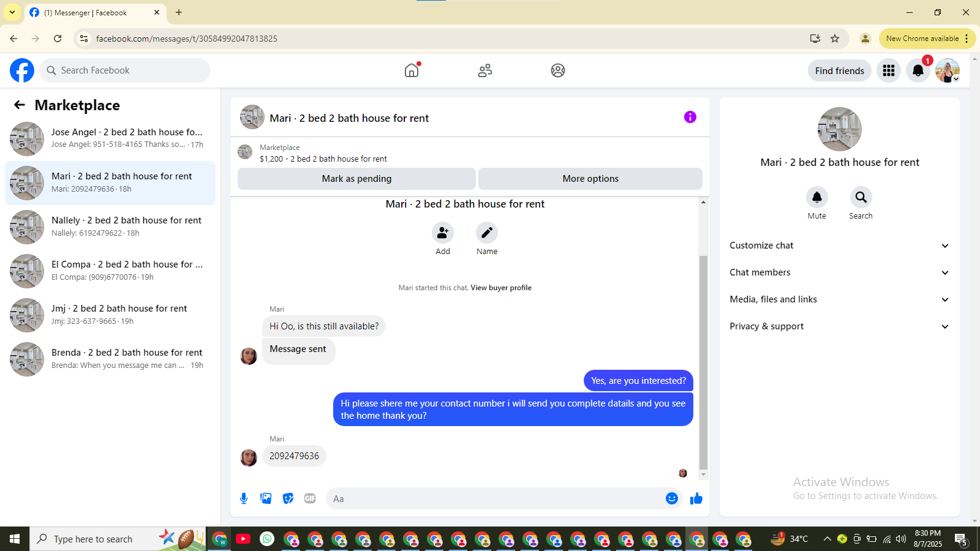Open WhatsApp from the taskbar
Screen dimensions: 980x551
click(267, 539)
